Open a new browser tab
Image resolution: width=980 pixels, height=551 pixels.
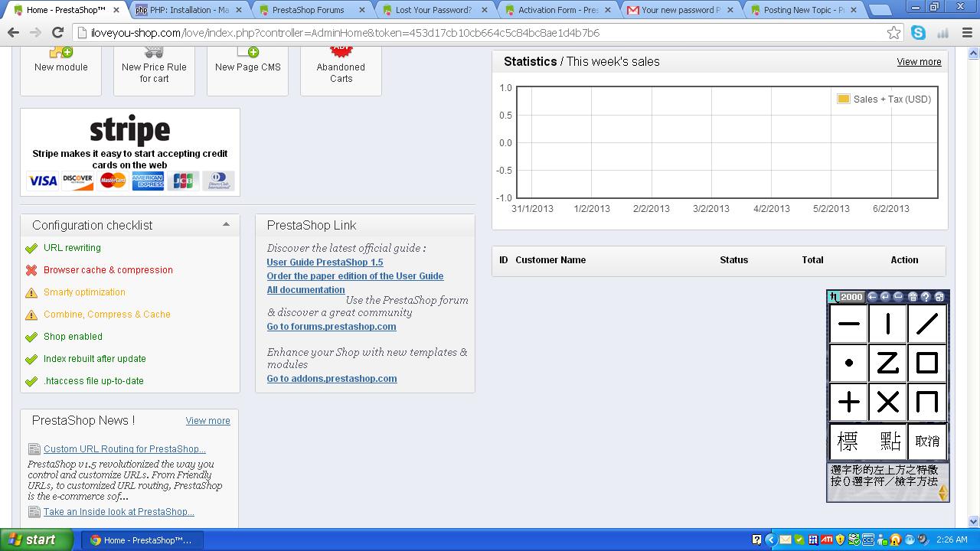(x=880, y=10)
